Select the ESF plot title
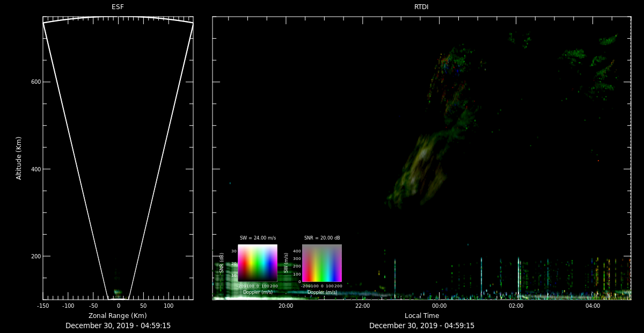644x333 pixels. [118, 7]
